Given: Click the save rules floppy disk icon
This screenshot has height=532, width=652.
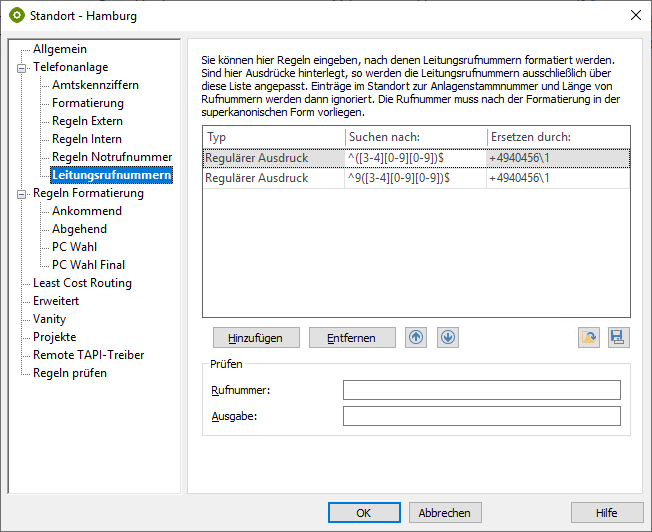Looking at the screenshot, I should tap(619, 338).
